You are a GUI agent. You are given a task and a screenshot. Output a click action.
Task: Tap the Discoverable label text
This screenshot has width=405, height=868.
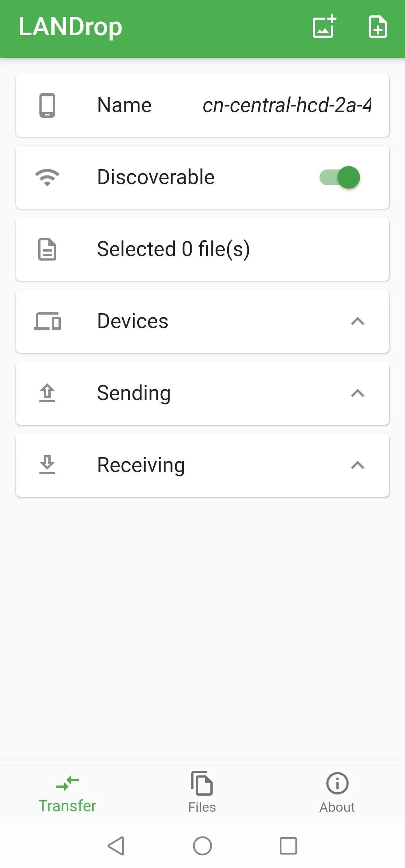[156, 177]
